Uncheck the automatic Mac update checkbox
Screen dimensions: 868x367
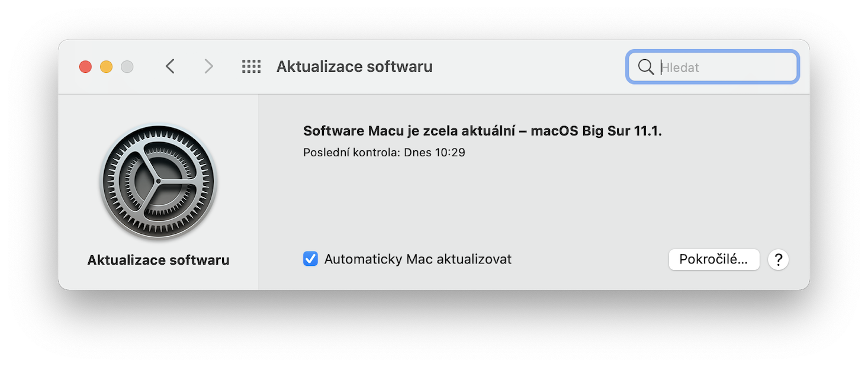click(310, 259)
